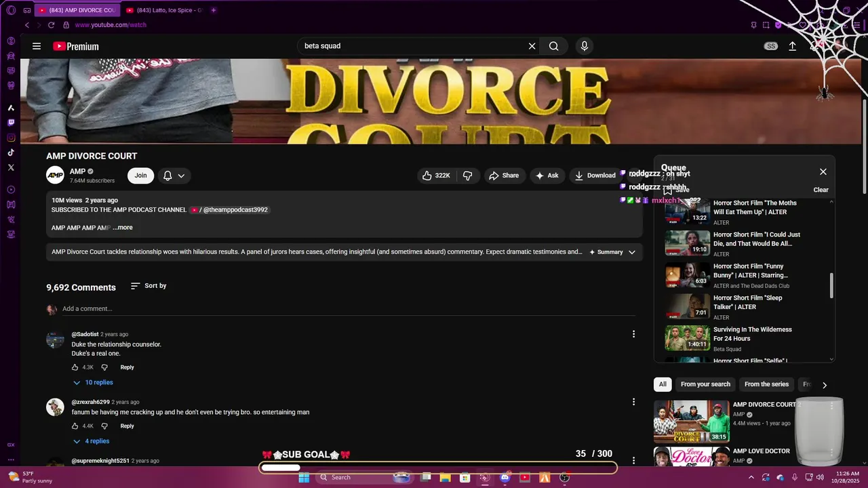Run search with the magnifier button
The image size is (868, 488).
(x=554, y=46)
